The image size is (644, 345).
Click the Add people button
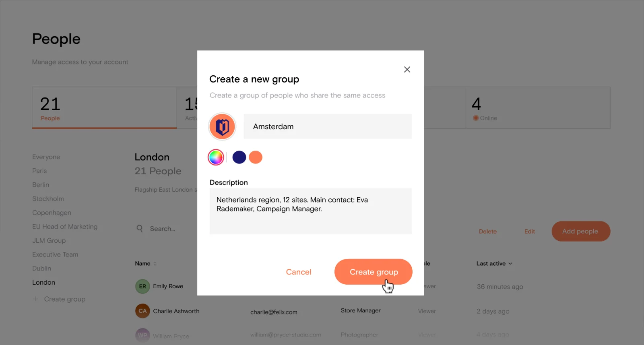[581, 231]
